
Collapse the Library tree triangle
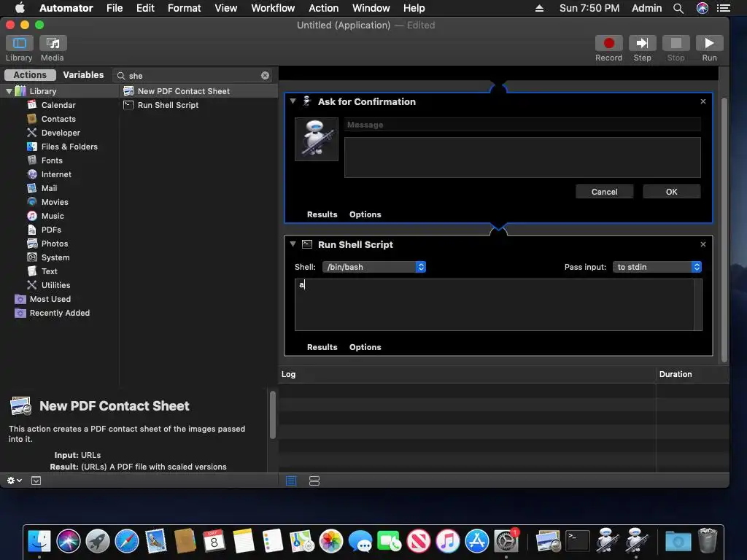click(x=9, y=91)
